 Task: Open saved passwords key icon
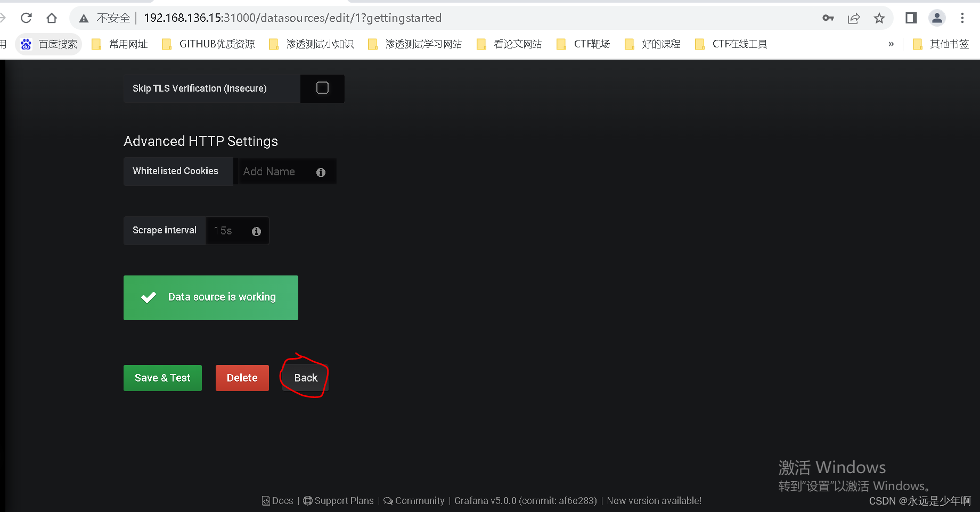(x=828, y=18)
